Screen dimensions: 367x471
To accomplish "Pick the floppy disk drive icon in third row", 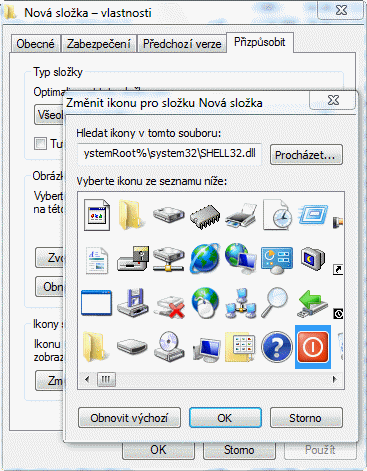I will [133, 303].
